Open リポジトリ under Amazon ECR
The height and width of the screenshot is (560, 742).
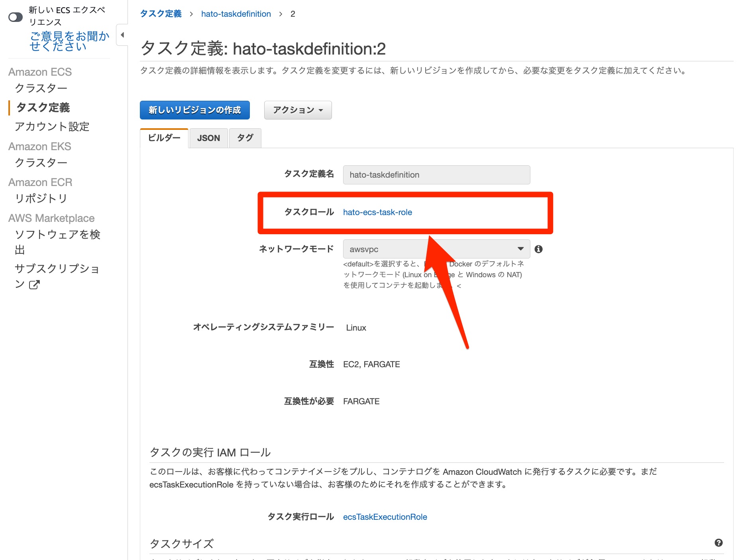click(41, 198)
